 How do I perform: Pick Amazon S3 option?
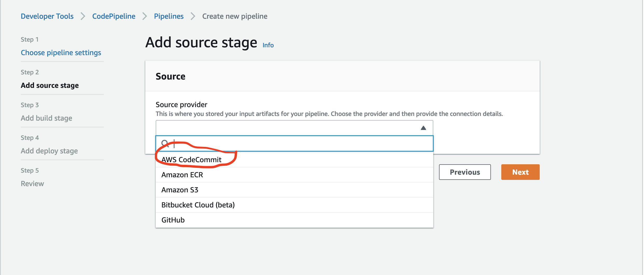(x=180, y=190)
